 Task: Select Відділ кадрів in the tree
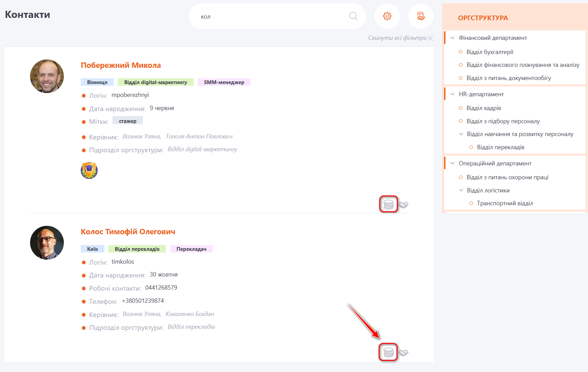tap(484, 108)
